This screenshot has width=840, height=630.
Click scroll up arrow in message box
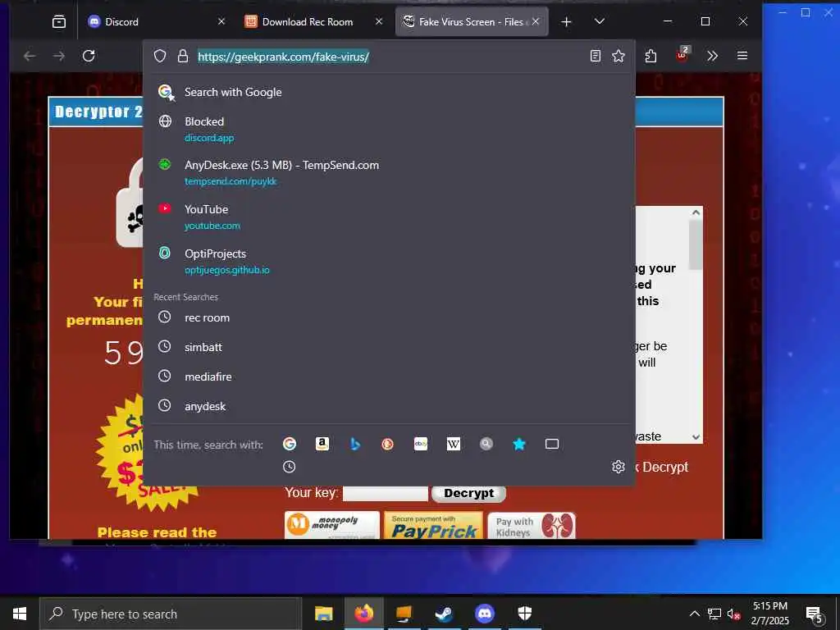click(696, 212)
